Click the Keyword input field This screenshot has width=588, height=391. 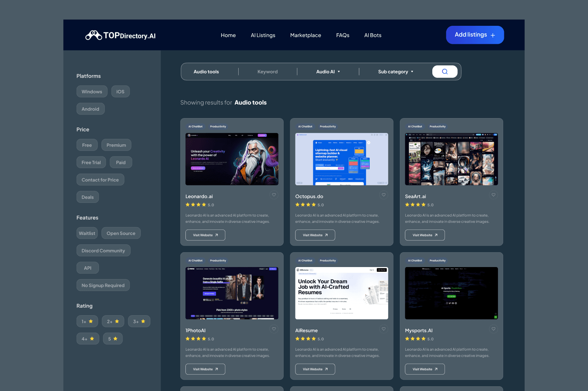(268, 72)
